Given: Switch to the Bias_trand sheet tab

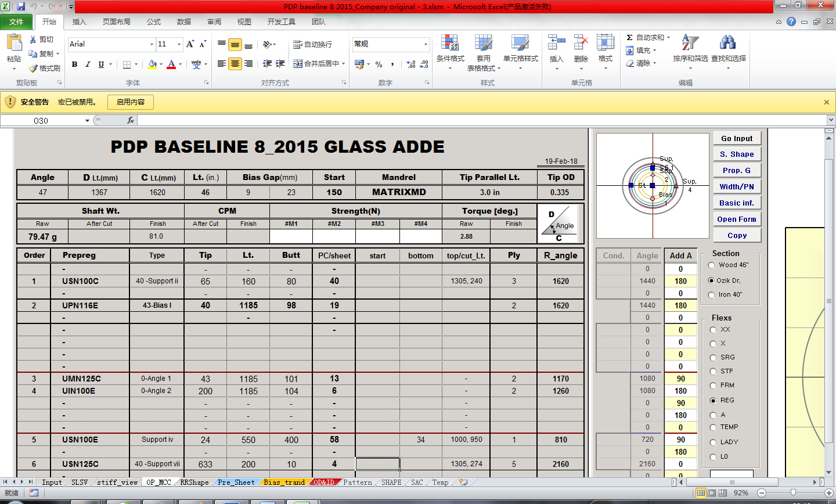Looking at the screenshot, I should [284, 483].
